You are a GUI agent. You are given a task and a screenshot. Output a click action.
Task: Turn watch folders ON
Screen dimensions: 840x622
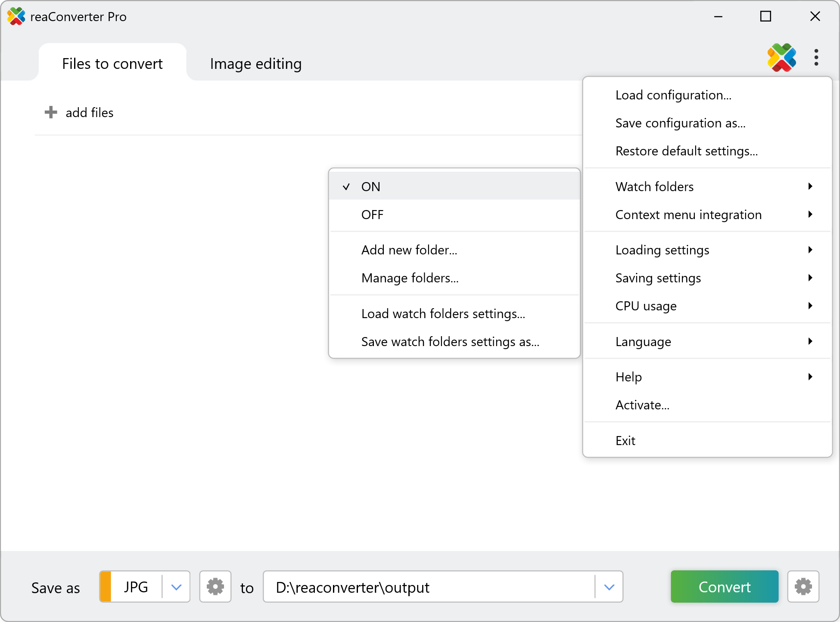(371, 187)
